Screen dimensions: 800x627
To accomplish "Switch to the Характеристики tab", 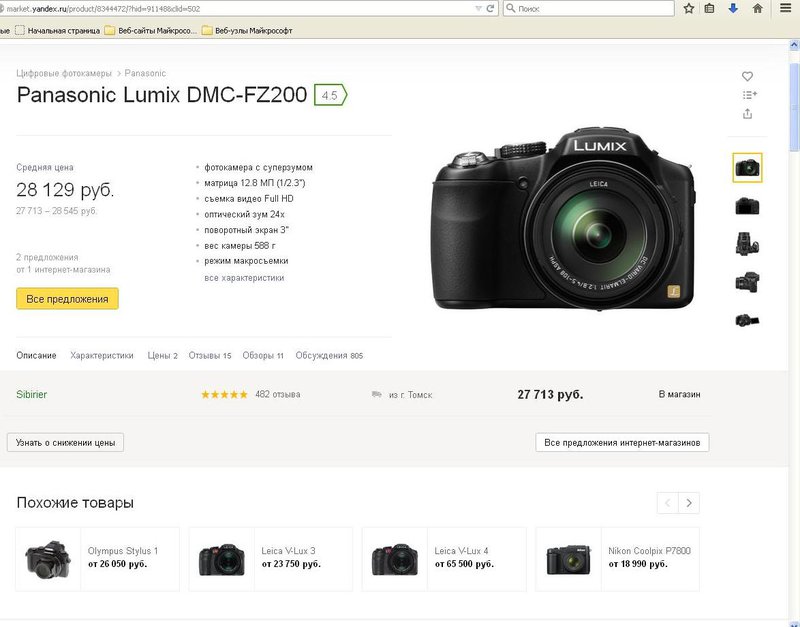I will [101, 356].
